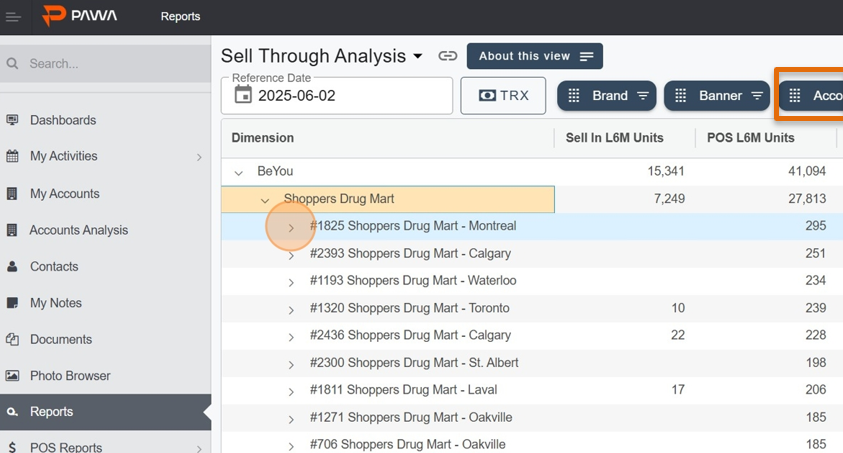Toggle the TRX button
843x453 pixels.
[503, 96]
